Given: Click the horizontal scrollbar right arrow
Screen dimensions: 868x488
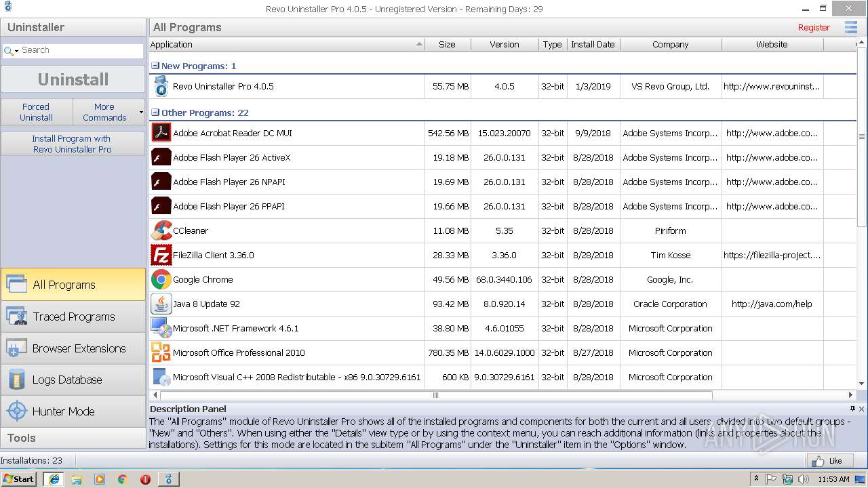Looking at the screenshot, I should pos(850,394).
